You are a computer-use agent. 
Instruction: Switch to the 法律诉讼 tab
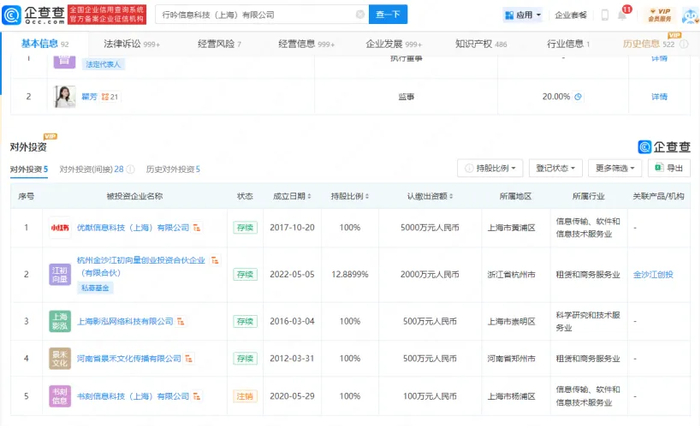(x=122, y=44)
